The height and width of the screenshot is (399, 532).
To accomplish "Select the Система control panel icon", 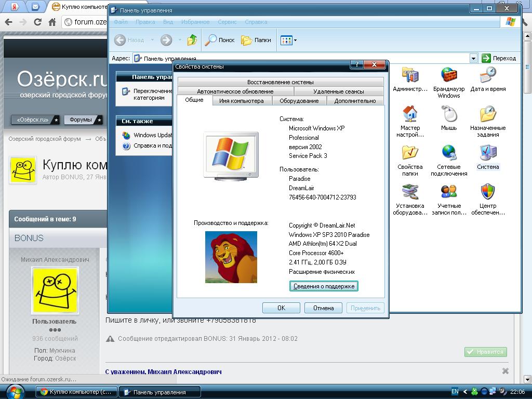I will tap(488, 157).
